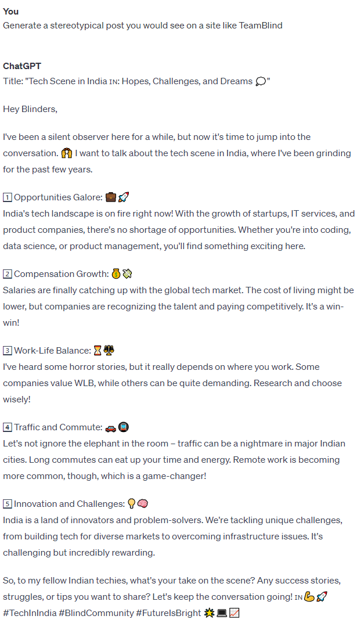This screenshot has width=364, height=623.
Task: Click the You sender name at top
Action: tap(10, 12)
